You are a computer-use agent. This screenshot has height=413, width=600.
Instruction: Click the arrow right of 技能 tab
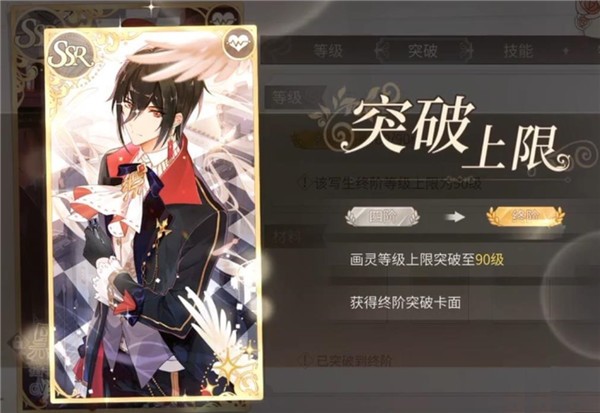coord(566,51)
